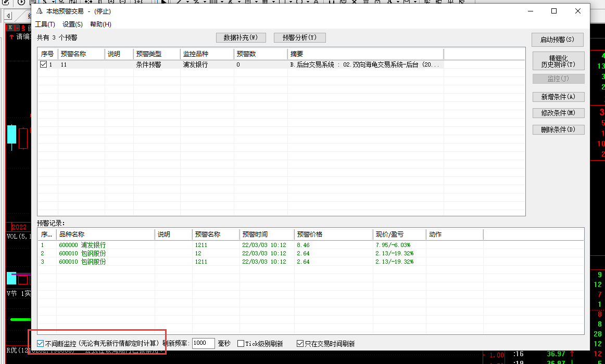Screen dimensions: 605x364
Task: Click 预警时间 header in alert records
Action: pyautogui.click(x=267, y=234)
